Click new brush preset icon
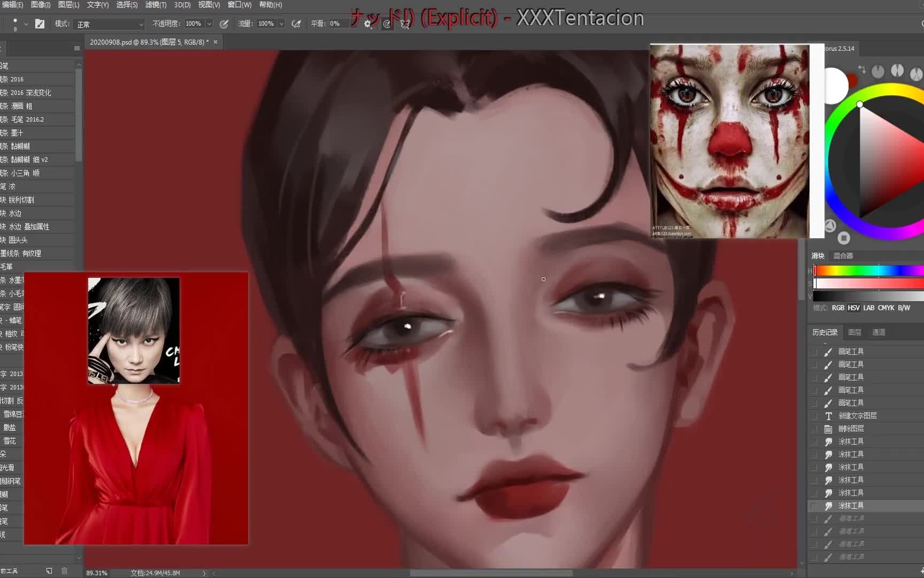 [x=49, y=571]
